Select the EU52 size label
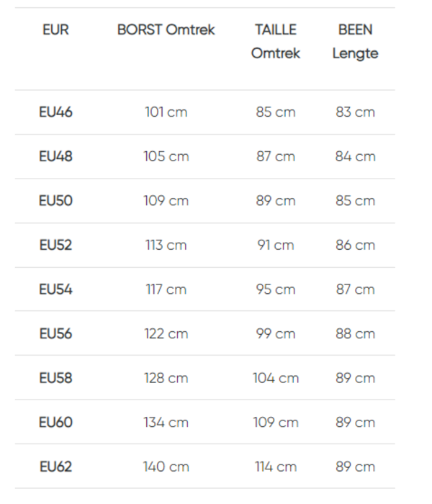Viewport: 432px width, 504px height. pyautogui.click(x=55, y=245)
